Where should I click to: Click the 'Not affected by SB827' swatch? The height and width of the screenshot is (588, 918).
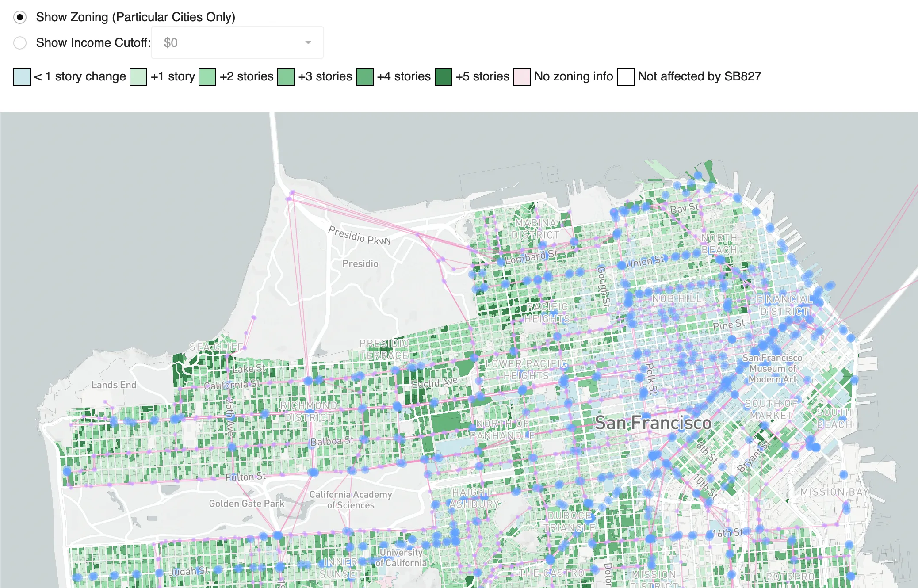point(626,76)
